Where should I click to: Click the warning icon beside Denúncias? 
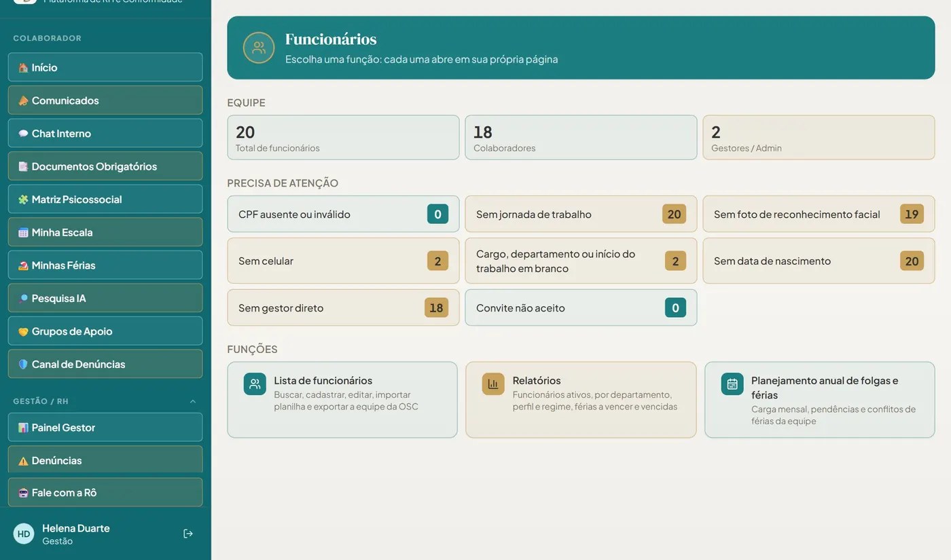[23, 461]
